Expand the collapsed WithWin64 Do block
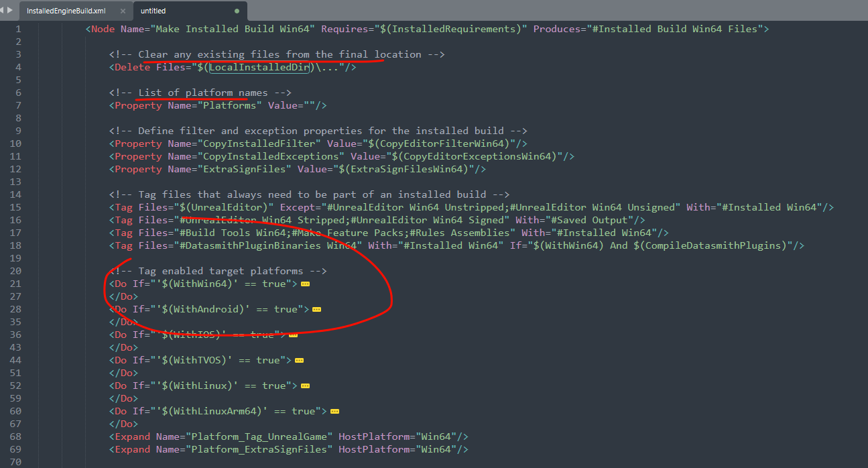Image resolution: width=868 pixels, height=468 pixels. tap(305, 284)
